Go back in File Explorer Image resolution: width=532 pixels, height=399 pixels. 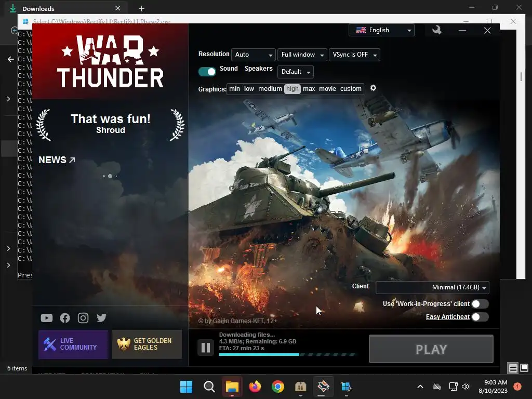pos(11,59)
